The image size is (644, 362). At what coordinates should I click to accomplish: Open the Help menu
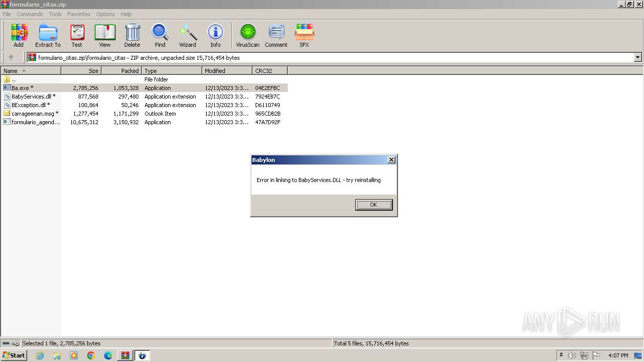click(126, 14)
